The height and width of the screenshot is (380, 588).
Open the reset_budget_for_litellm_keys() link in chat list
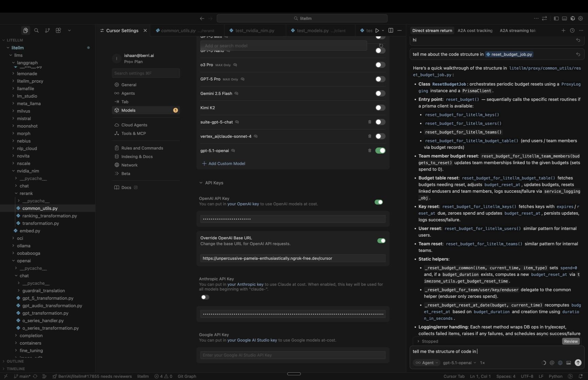click(x=462, y=115)
